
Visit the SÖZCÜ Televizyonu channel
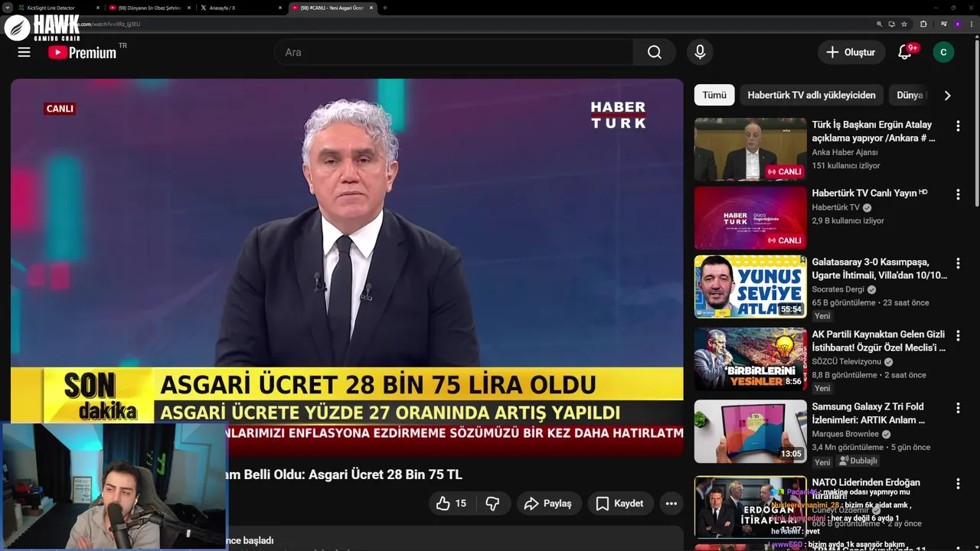coord(847,361)
